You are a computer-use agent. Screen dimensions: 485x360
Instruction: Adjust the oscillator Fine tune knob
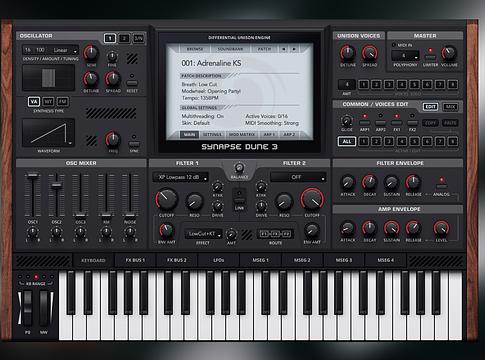coord(112,57)
